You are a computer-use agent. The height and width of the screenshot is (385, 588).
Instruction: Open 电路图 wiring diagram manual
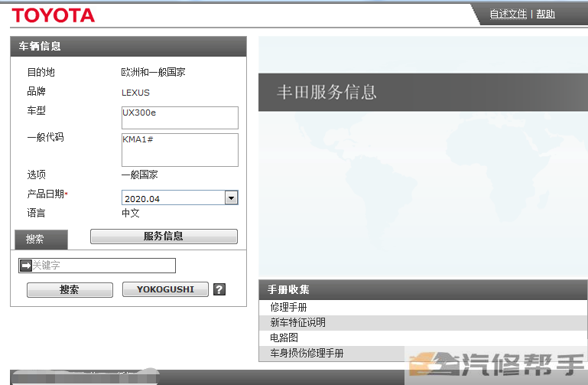[x=423, y=338]
